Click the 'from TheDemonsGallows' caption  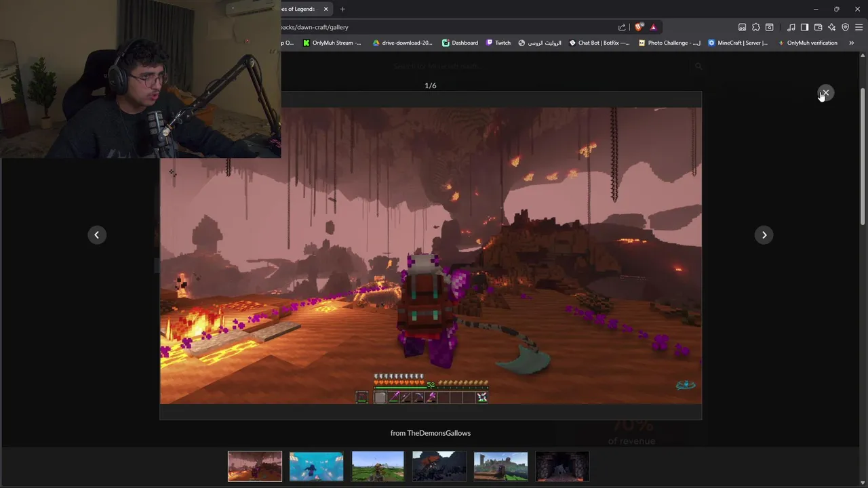click(431, 433)
